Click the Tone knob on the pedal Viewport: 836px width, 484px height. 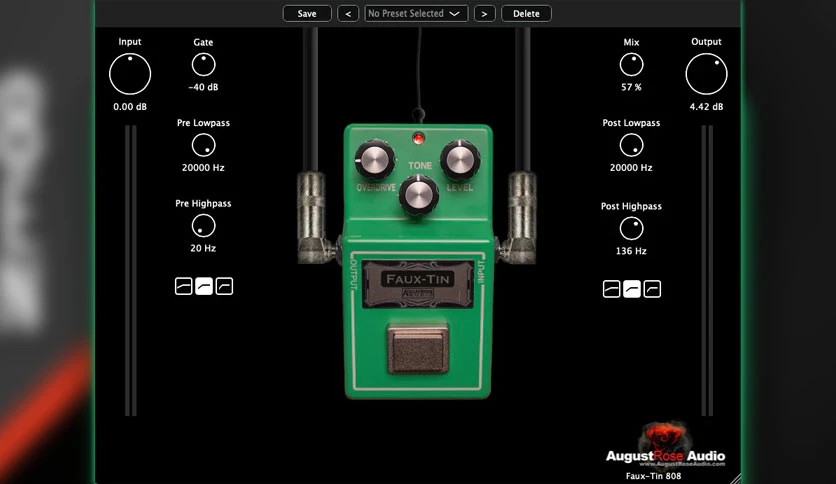pyautogui.click(x=419, y=195)
